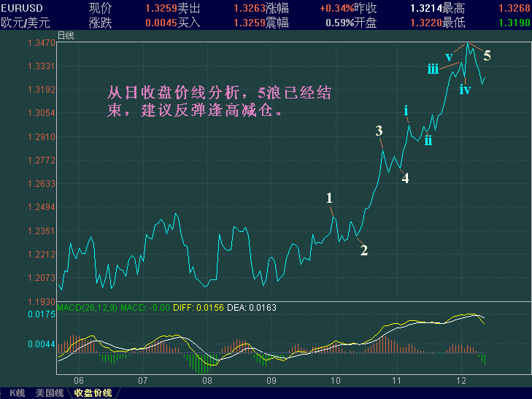Click DEA: 0.0163 reading
Image resolution: width=532 pixels, height=399 pixels.
pyautogui.click(x=252, y=308)
